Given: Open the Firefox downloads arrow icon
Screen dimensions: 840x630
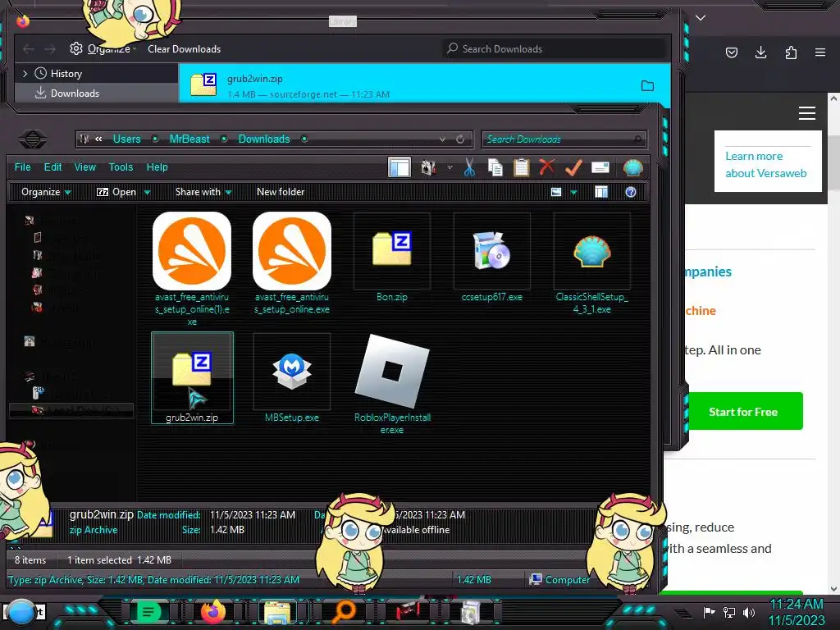Looking at the screenshot, I should (760, 52).
